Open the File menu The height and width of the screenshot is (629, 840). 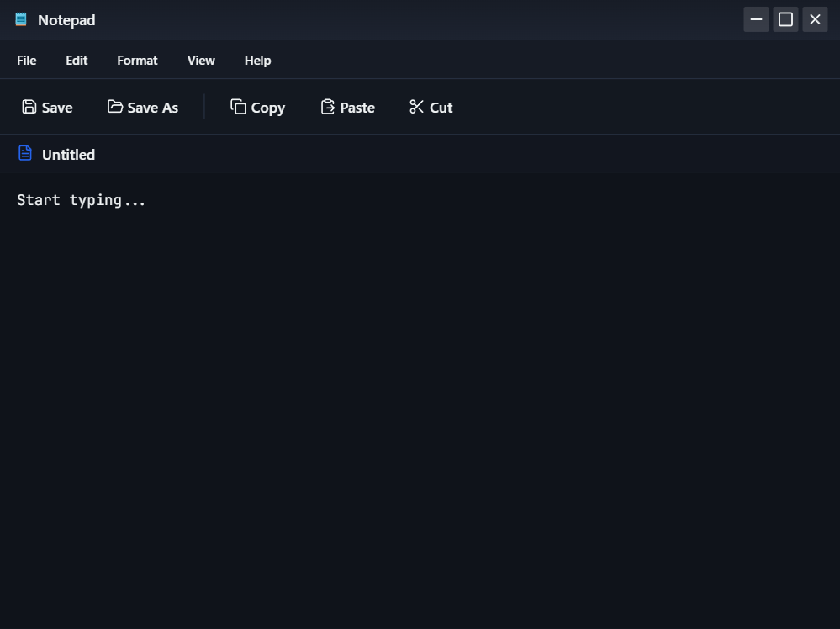(x=27, y=60)
